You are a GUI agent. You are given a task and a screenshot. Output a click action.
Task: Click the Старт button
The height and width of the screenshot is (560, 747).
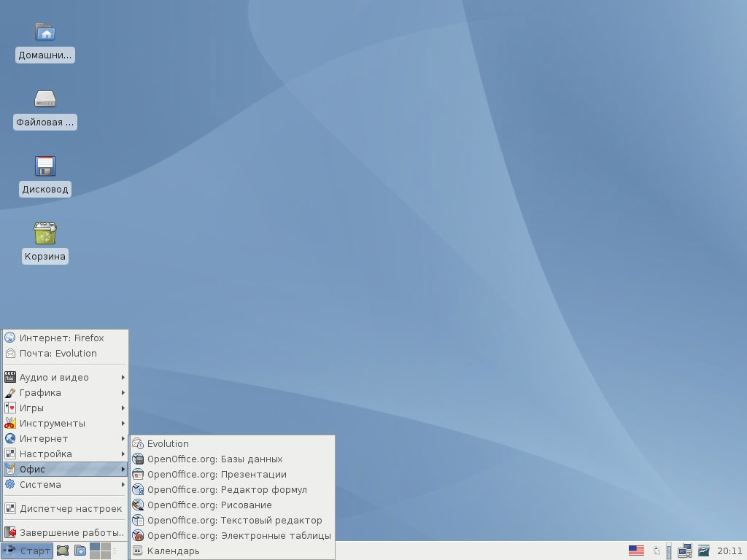click(28, 551)
